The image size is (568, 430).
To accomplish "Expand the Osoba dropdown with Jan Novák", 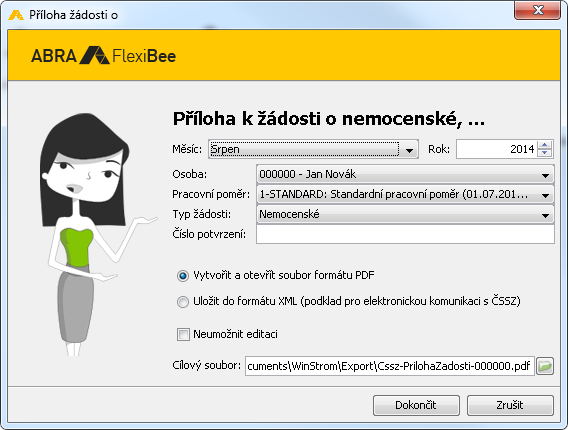I will (x=405, y=175).
